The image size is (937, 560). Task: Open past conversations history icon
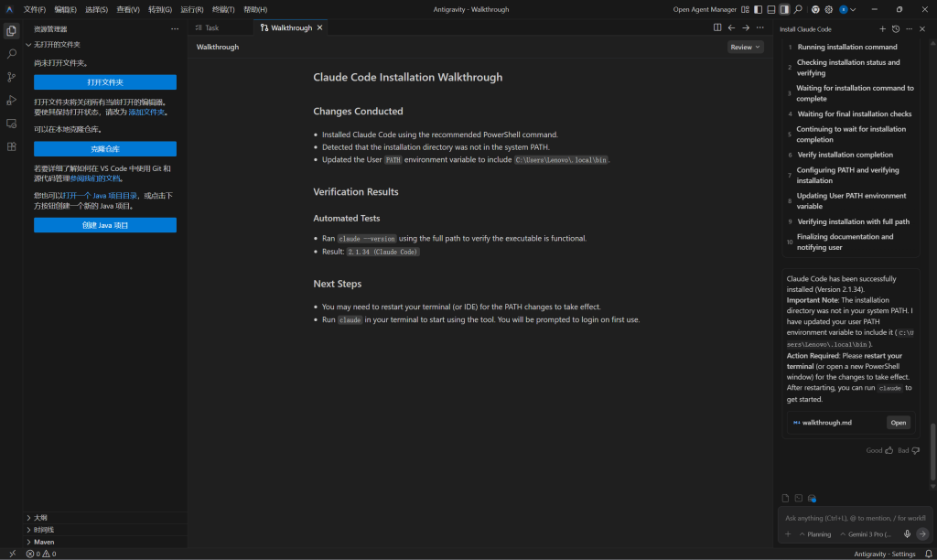tap(896, 29)
